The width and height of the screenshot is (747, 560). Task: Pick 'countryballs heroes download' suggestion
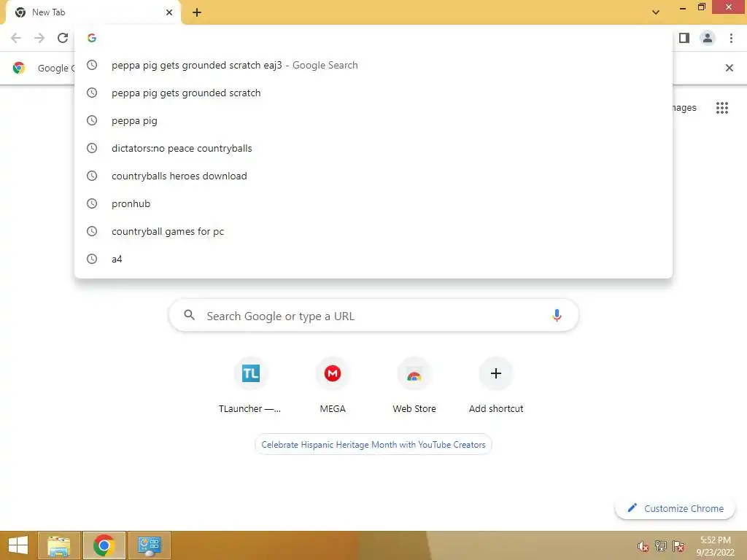[373, 176]
